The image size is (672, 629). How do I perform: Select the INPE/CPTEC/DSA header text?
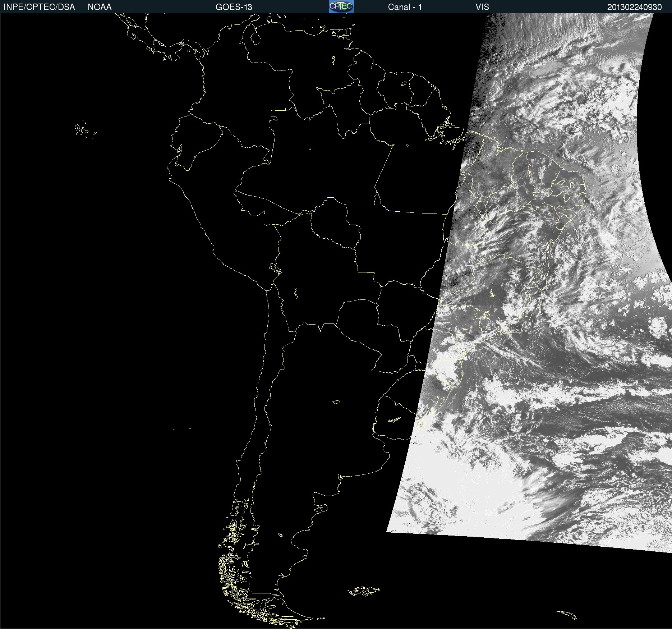[39, 7]
